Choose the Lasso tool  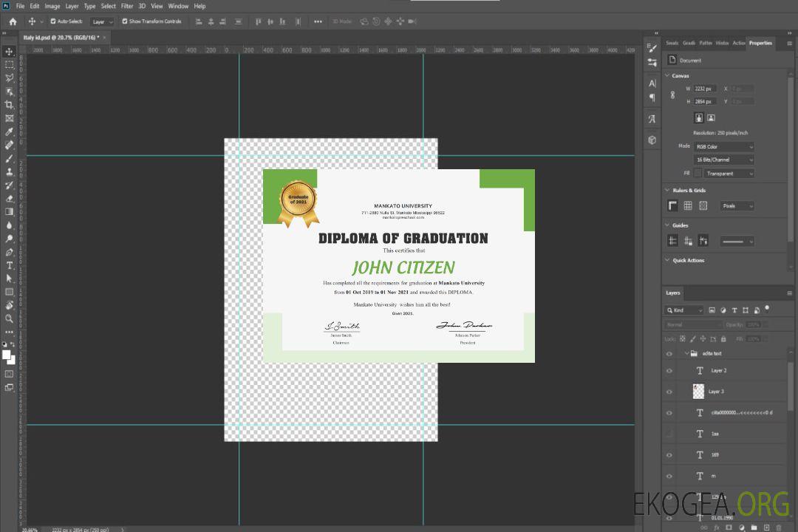pyautogui.click(x=10, y=78)
